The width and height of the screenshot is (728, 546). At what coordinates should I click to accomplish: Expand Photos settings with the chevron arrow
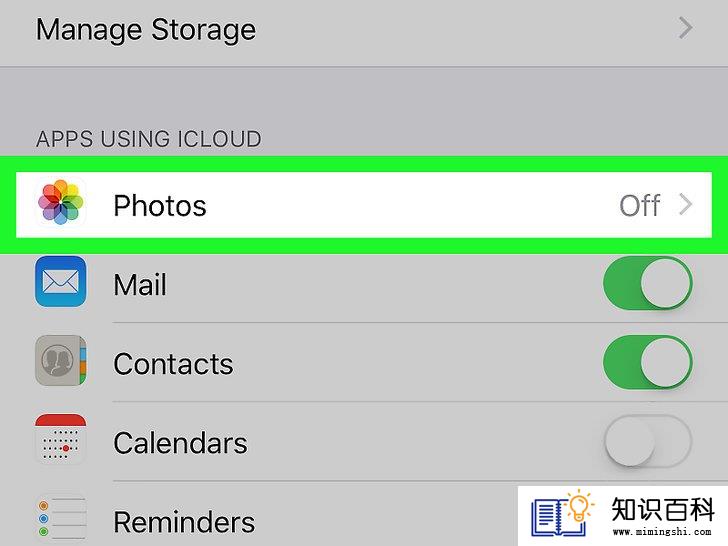click(686, 205)
